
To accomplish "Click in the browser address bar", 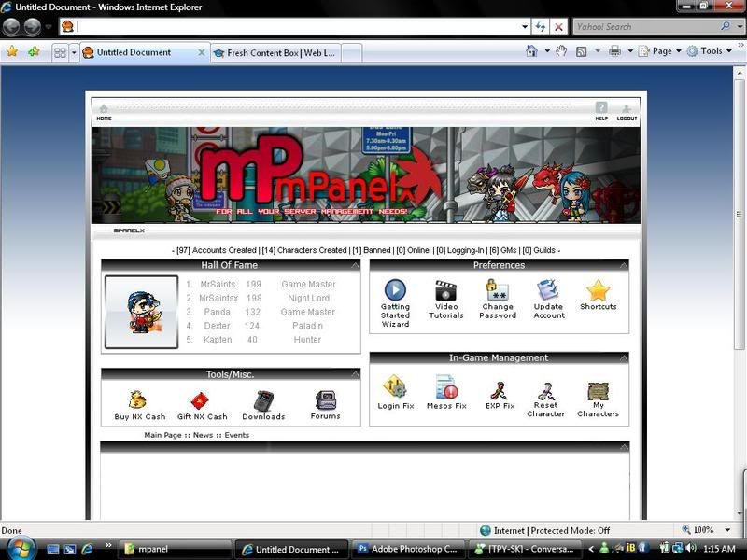I will click(295, 27).
